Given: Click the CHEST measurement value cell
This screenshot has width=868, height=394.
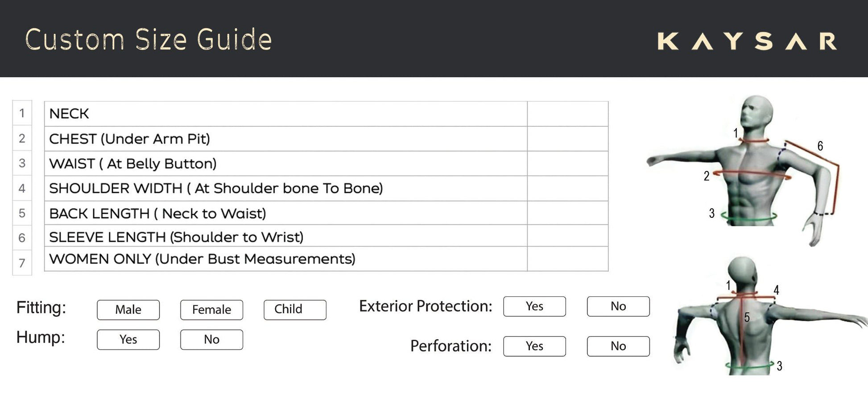Looking at the screenshot, I should [x=567, y=139].
